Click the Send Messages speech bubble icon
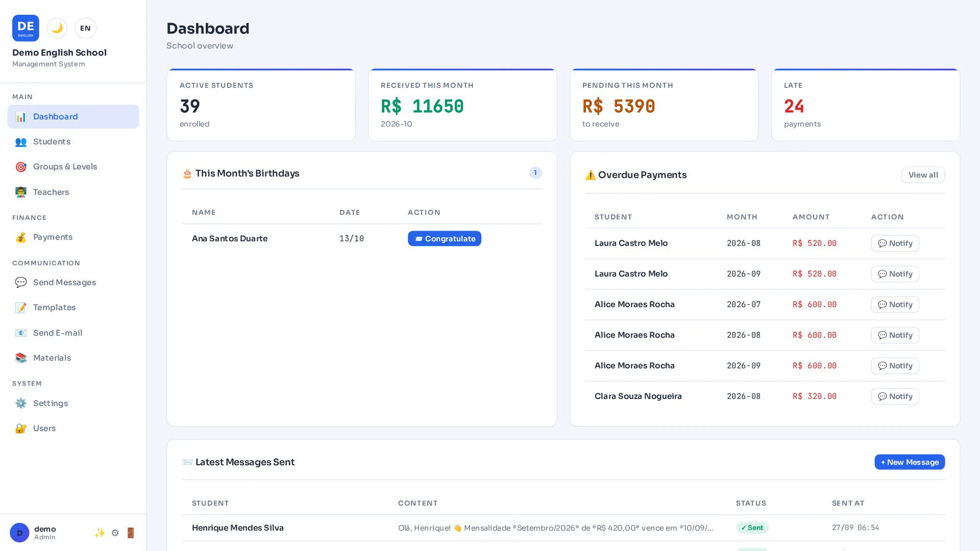Image resolution: width=980 pixels, height=551 pixels. click(20, 282)
